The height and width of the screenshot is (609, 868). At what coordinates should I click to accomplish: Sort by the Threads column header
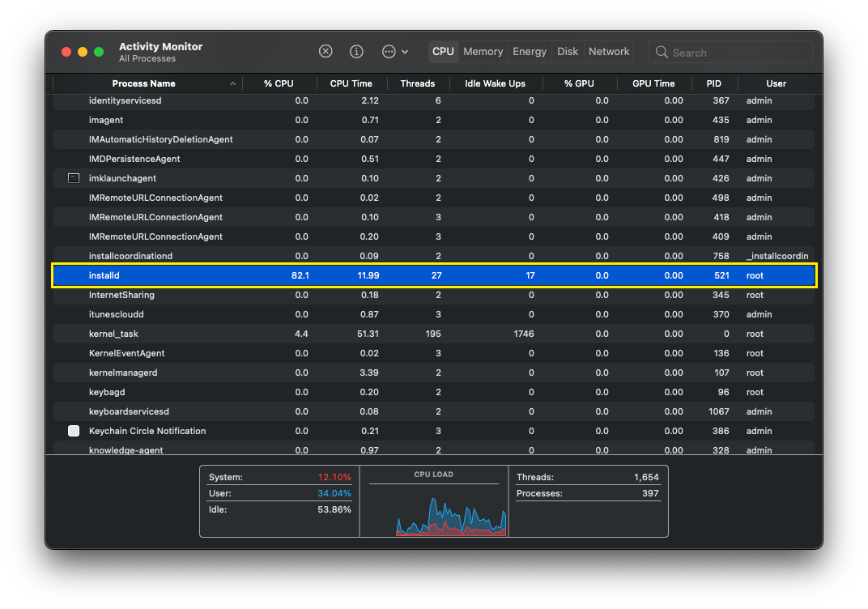[418, 83]
